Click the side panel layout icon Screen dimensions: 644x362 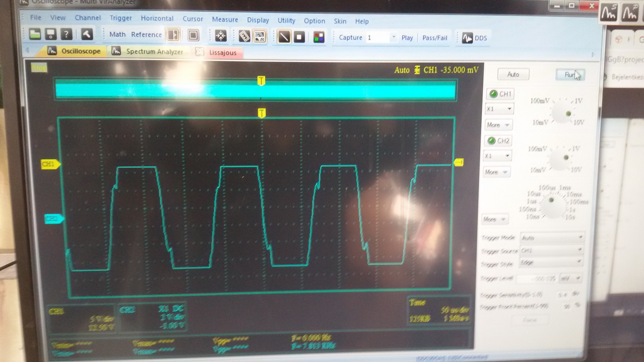[x=173, y=35]
